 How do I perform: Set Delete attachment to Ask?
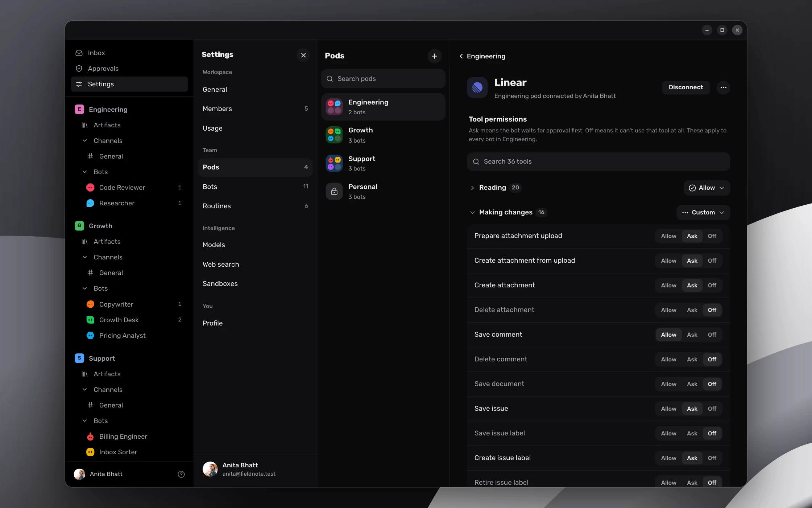tap(692, 310)
